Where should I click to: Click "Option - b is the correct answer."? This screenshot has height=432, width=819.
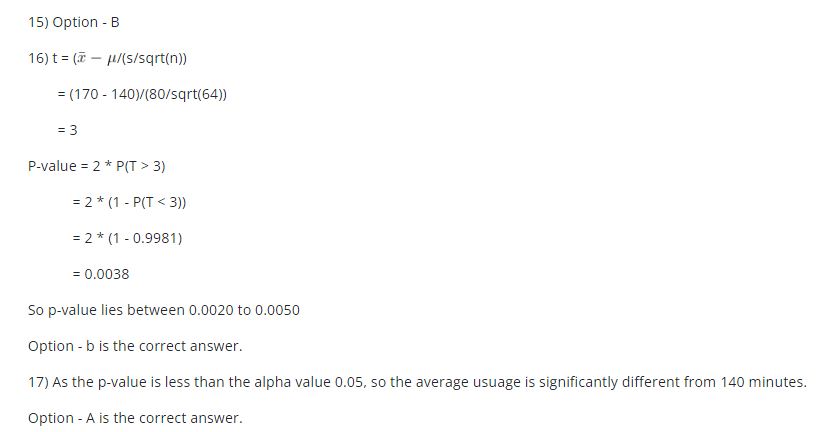click(135, 346)
